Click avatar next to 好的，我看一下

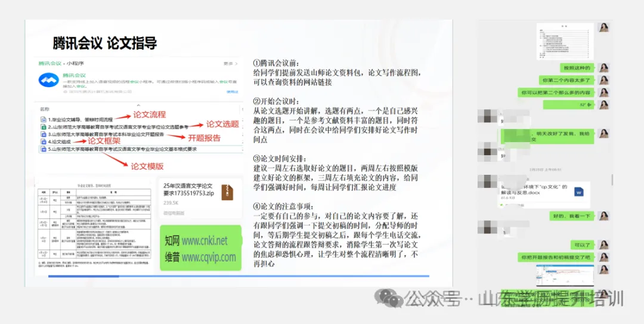click(603, 216)
